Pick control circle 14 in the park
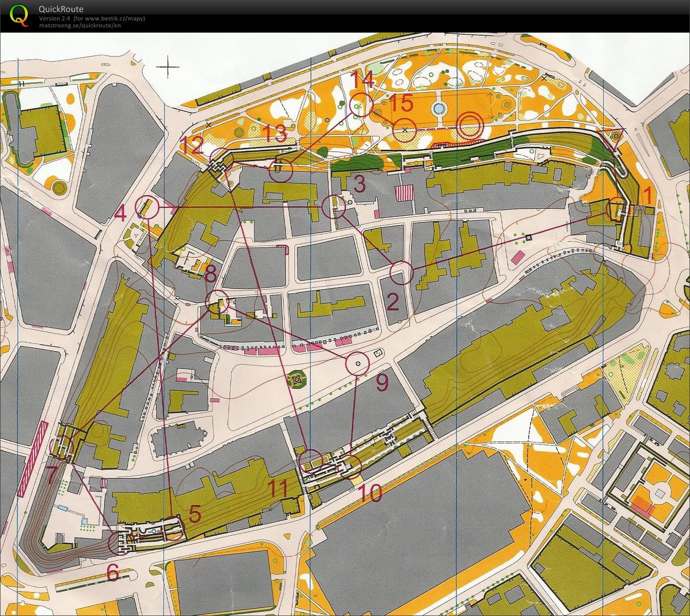The width and height of the screenshot is (690, 616). (361, 105)
